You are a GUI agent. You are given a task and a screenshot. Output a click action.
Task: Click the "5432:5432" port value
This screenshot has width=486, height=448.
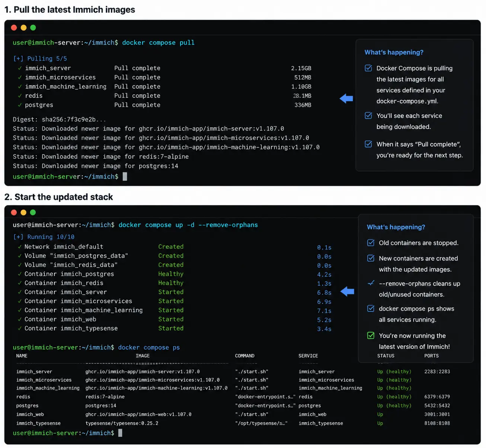click(437, 406)
